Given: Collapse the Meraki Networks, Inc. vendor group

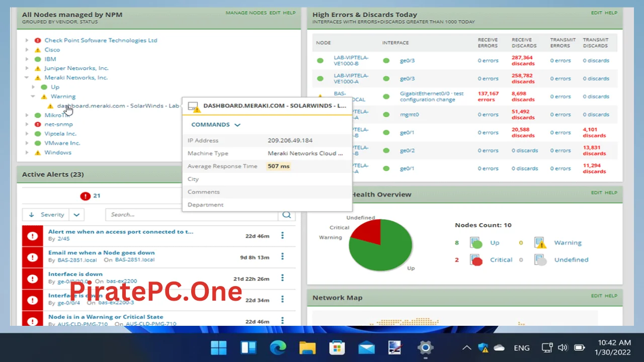Looking at the screenshot, I should (x=27, y=78).
